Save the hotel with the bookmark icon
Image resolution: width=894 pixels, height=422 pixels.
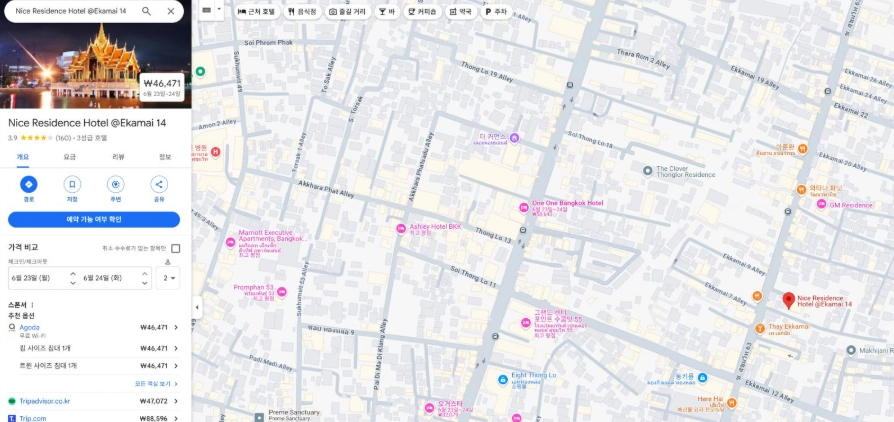click(x=72, y=184)
